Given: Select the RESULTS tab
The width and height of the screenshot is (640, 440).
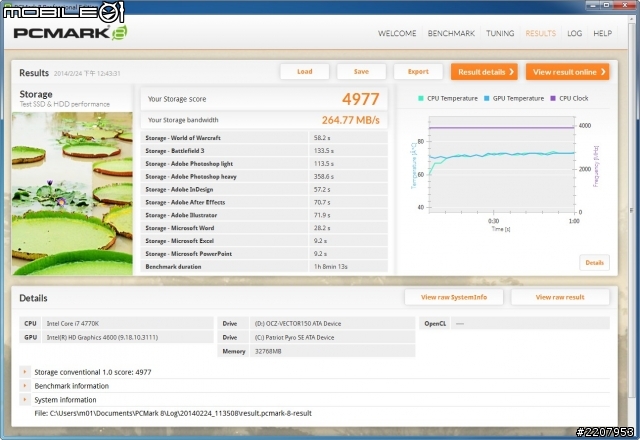Looking at the screenshot, I should click(x=540, y=33).
